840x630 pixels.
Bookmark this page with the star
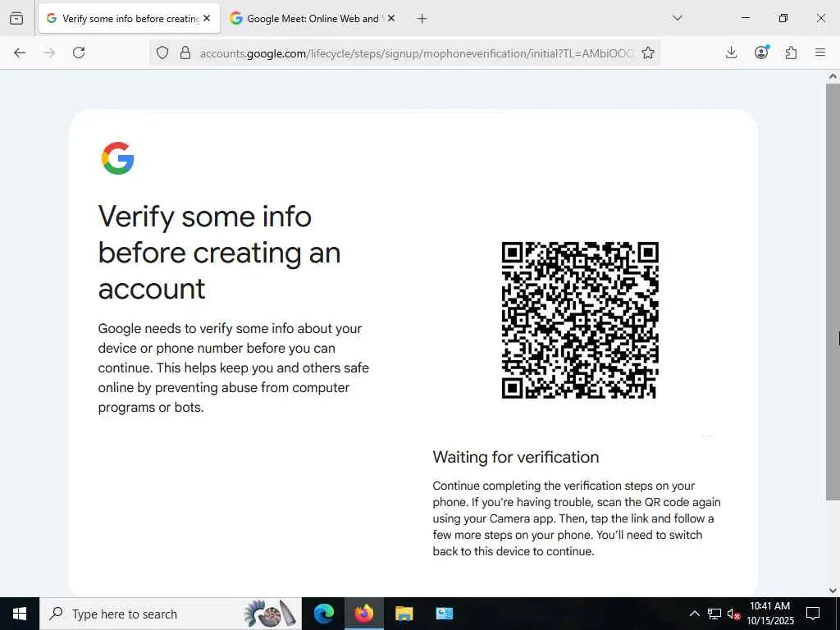click(648, 52)
